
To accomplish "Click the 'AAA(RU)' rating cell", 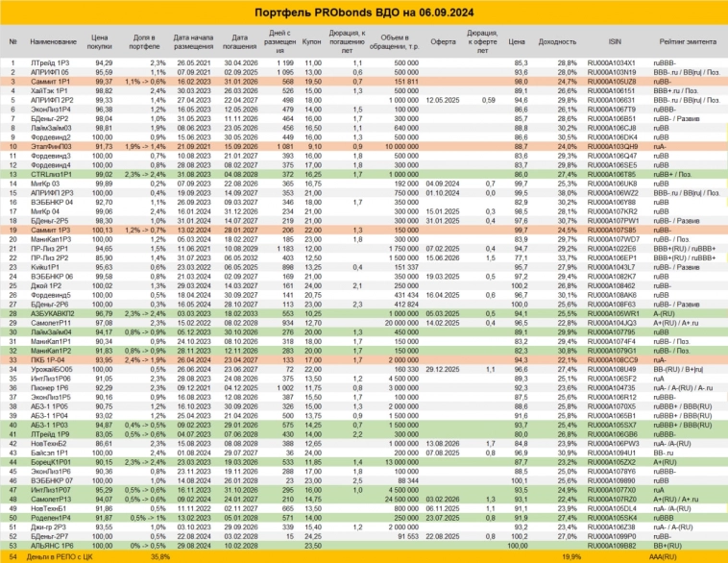I will click(663, 556).
